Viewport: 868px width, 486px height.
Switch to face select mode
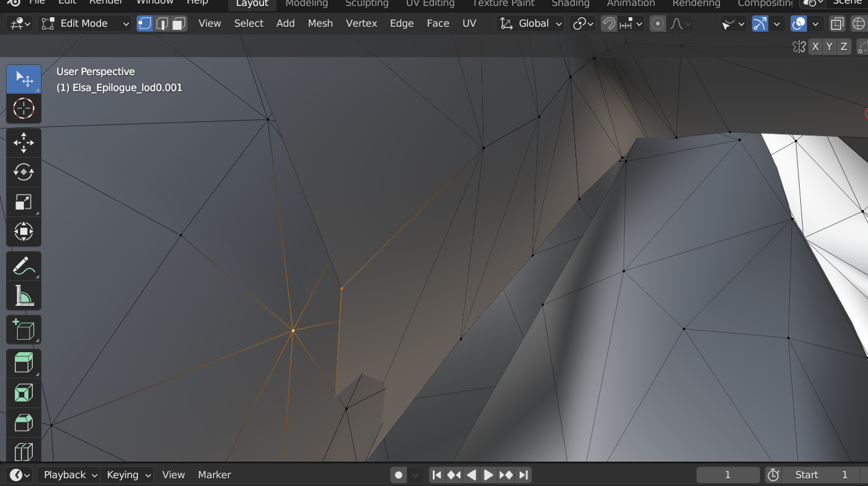pos(179,23)
